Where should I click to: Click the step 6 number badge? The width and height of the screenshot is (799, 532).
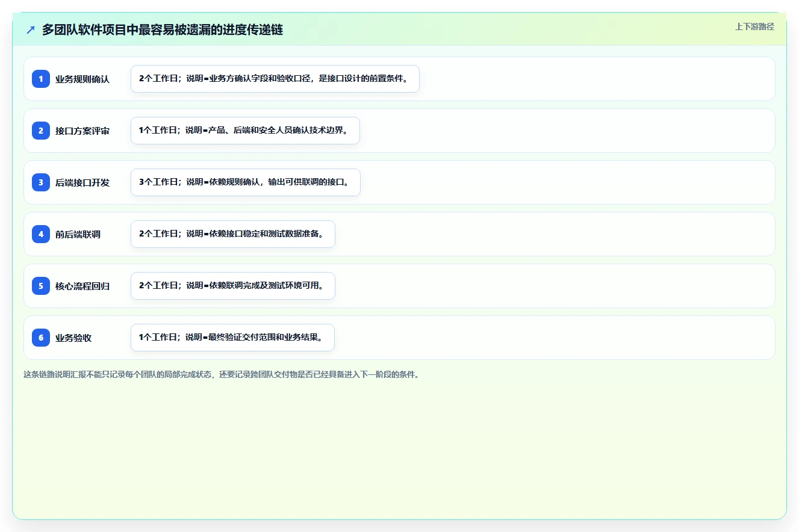click(41, 338)
